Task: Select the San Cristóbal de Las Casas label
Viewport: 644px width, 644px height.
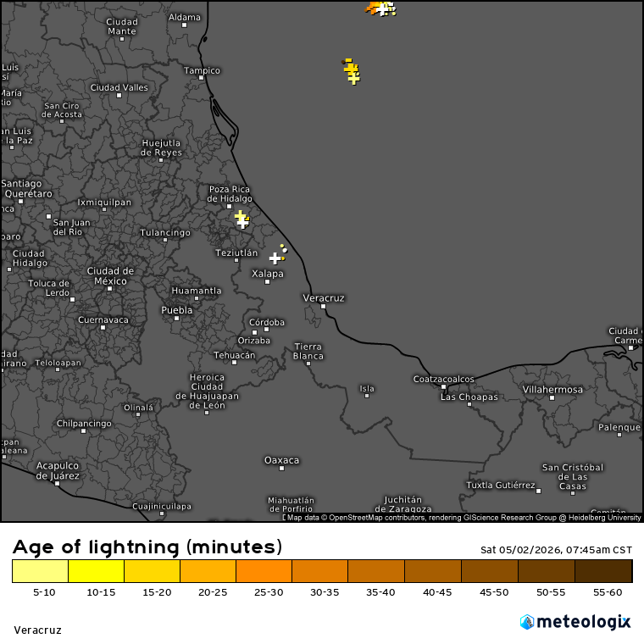Action: coord(573,477)
